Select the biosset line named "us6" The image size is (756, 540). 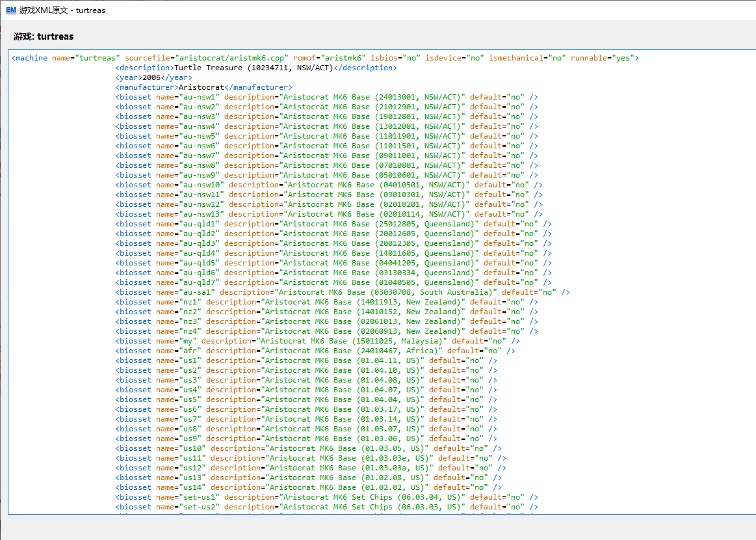[x=306, y=409]
